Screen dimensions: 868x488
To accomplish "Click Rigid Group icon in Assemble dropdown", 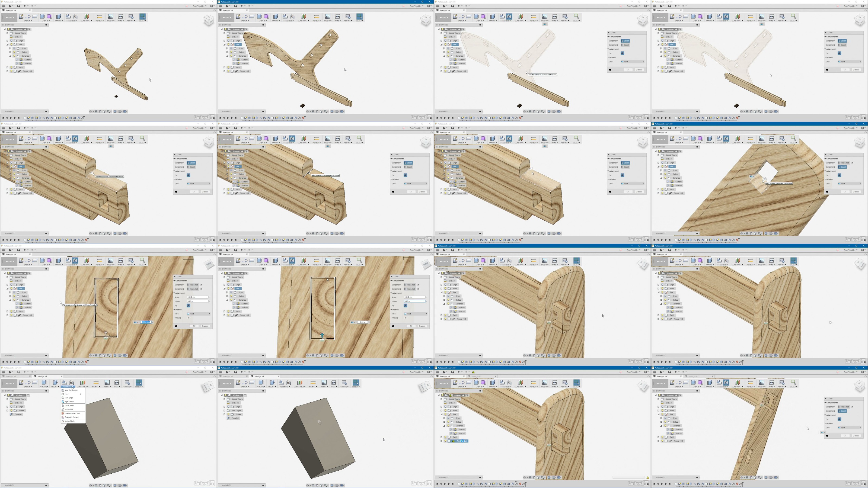I will point(63,402).
